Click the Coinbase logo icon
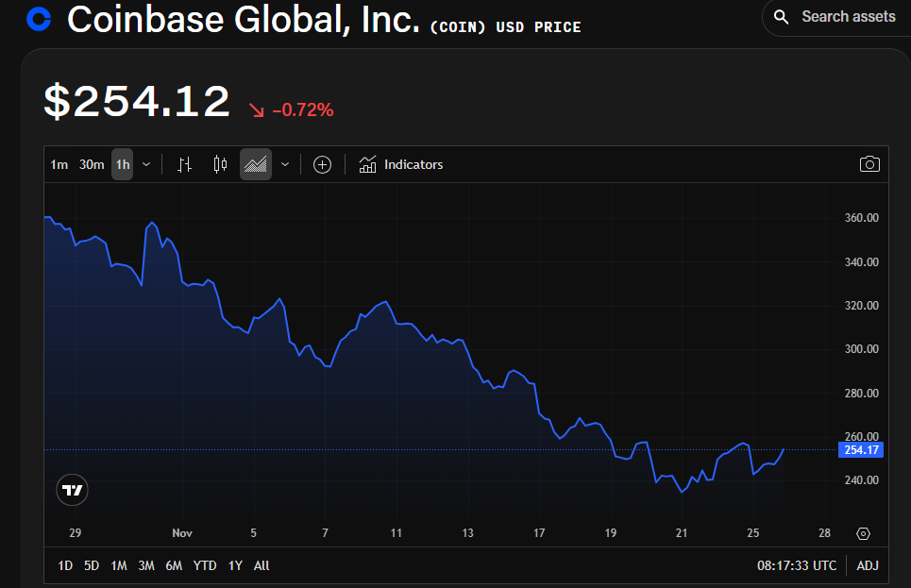 coord(39,19)
